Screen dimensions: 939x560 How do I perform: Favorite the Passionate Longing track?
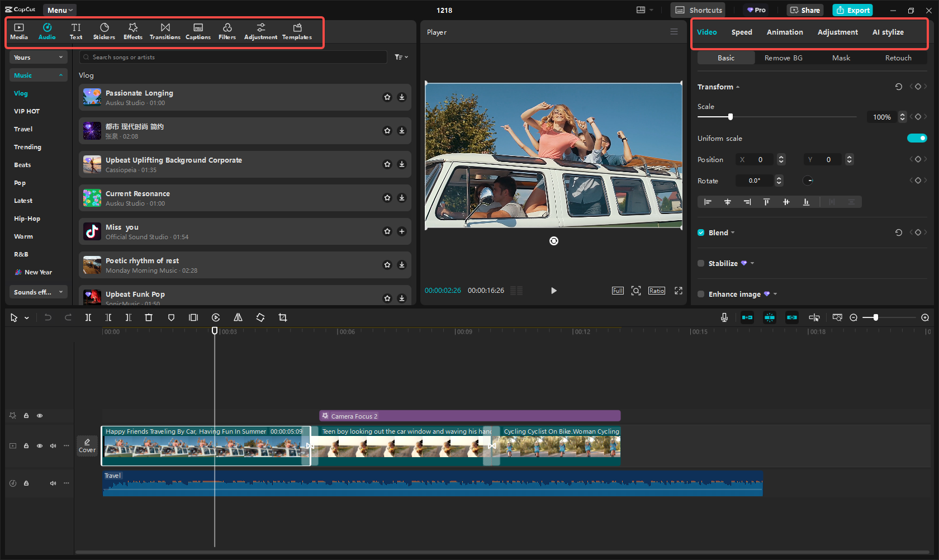(387, 97)
